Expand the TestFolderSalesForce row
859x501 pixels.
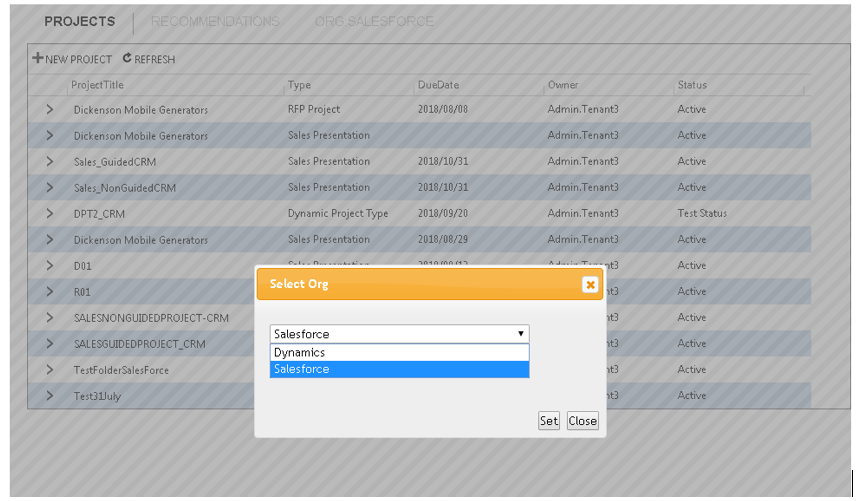pos(49,369)
